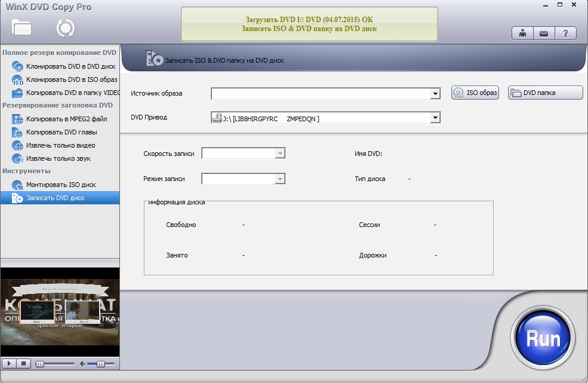Click the icon next to Монтировать ISO диск

click(17, 185)
